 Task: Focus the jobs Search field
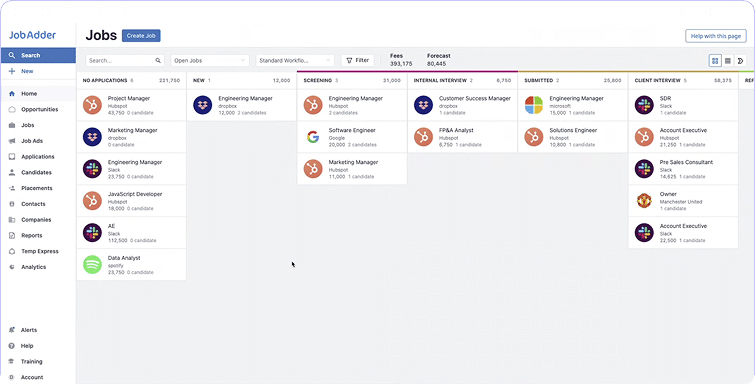click(125, 61)
